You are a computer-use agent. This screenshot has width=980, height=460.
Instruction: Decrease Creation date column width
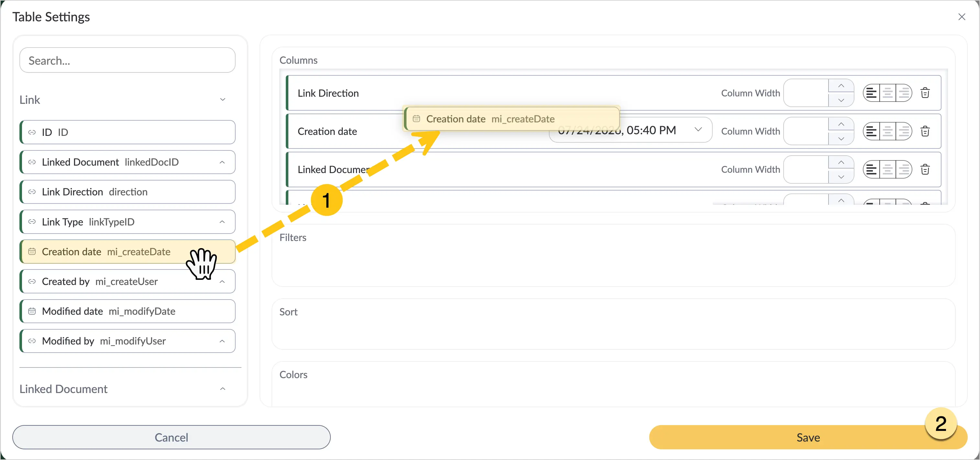click(x=841, y=139)
